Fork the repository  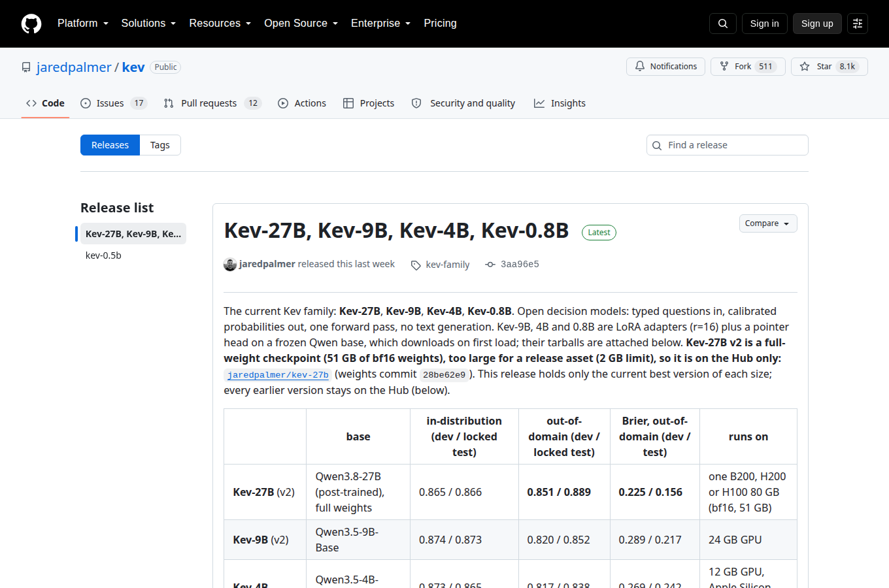click(747, 67)
